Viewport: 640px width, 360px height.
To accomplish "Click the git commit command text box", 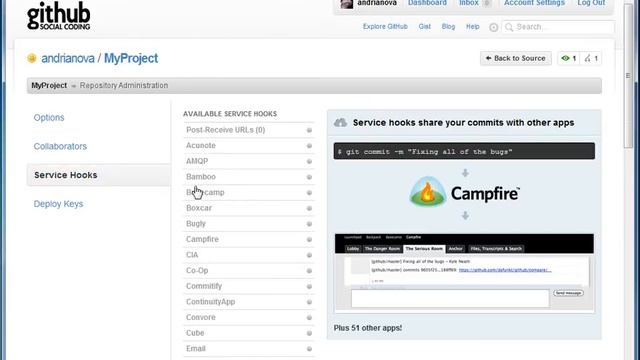I will (464, 151).
